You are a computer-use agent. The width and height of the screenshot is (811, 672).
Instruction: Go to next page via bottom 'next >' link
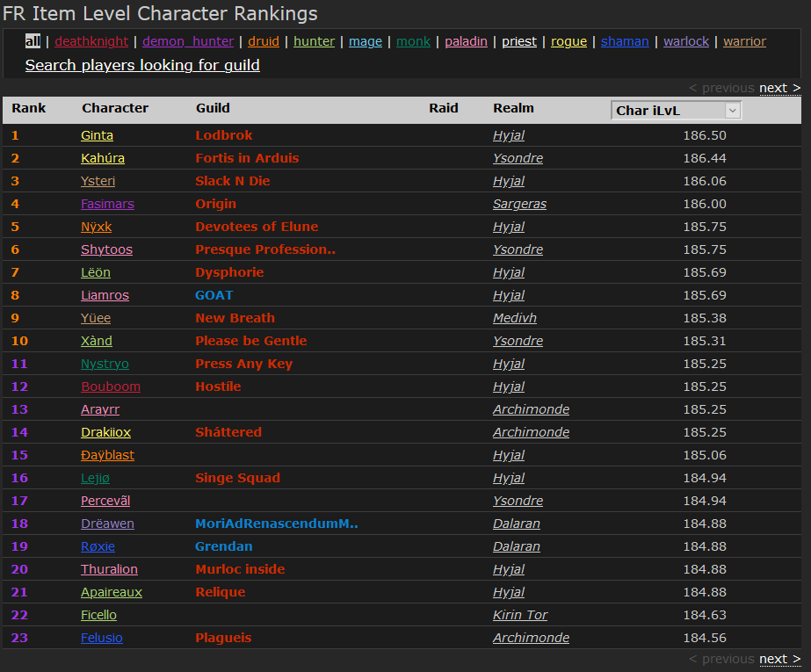tap(780, 659)
